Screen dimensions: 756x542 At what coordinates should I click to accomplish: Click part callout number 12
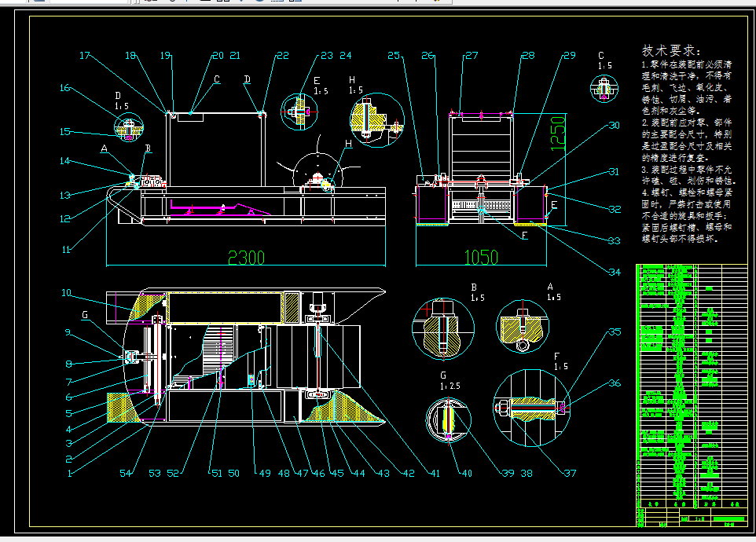point(65,219)
